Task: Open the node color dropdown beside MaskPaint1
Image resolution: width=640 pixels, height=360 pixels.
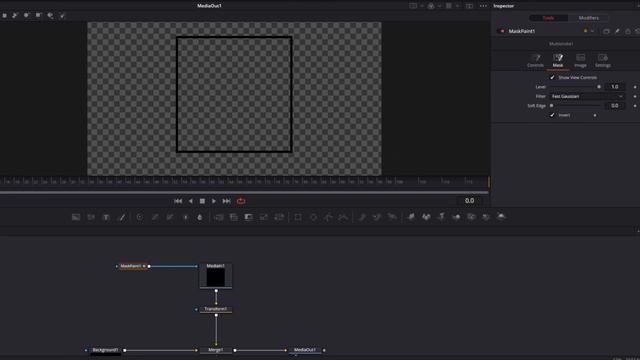Action: tap(592, 31)
